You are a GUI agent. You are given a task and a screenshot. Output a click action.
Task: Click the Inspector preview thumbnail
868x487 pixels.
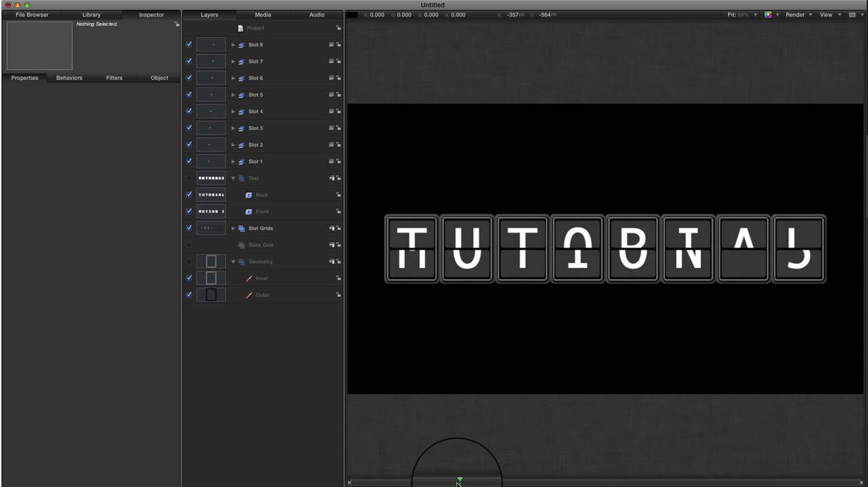click(x=39, y=45)
